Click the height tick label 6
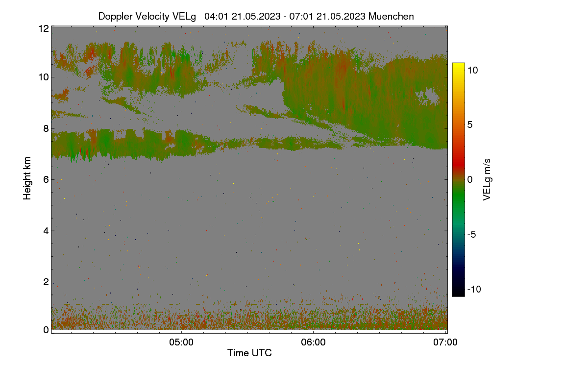This screenshot has height=392, width=588. (46, 179)
